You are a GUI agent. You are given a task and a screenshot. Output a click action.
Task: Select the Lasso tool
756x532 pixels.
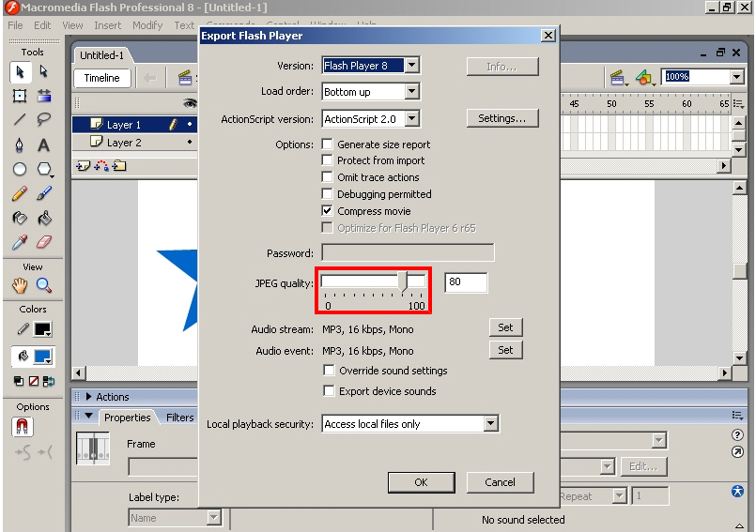(44, 119)
